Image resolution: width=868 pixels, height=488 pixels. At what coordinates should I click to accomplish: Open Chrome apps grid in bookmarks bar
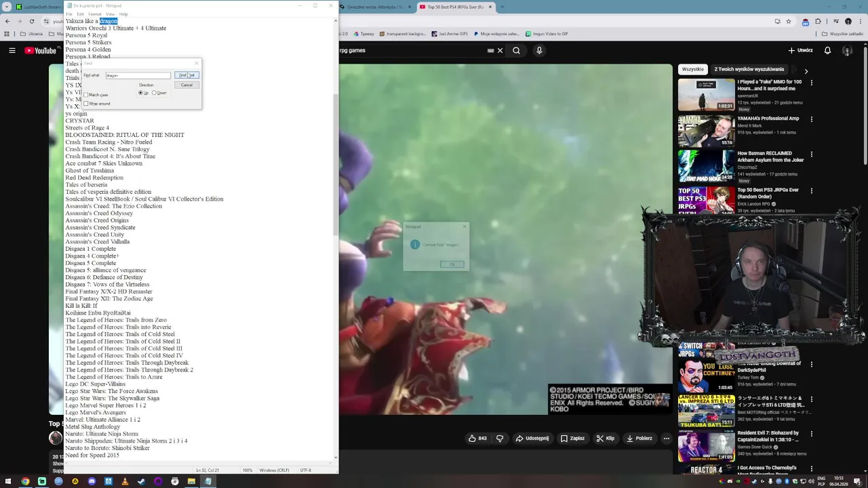(x=7, y=33)
